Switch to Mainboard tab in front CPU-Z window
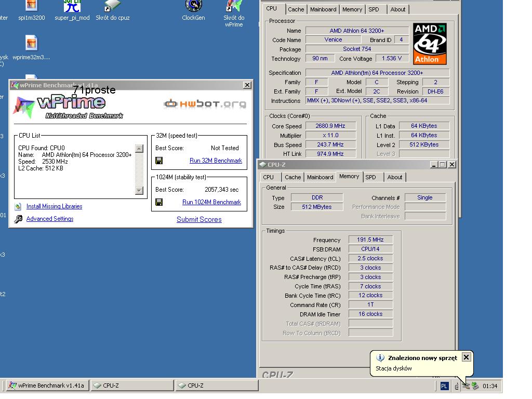532x399 pixels. (x=320, y=177)
